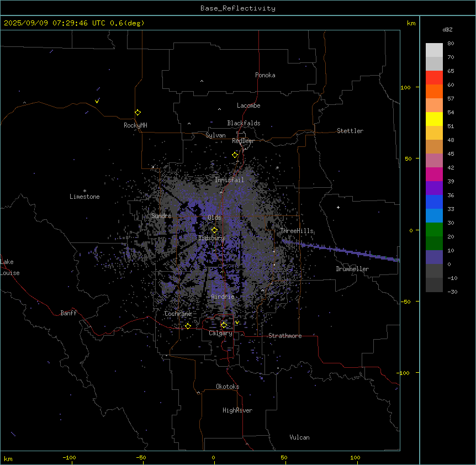Choose the purple 39 dBZ legend swatch
The image size is (476, 465).
[x=434, y=188]
